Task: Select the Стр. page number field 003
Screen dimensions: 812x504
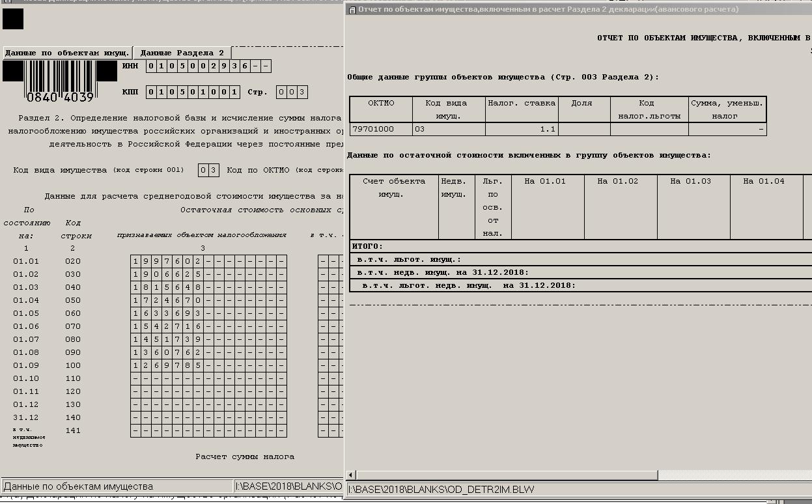Action: tap(292, 92)
